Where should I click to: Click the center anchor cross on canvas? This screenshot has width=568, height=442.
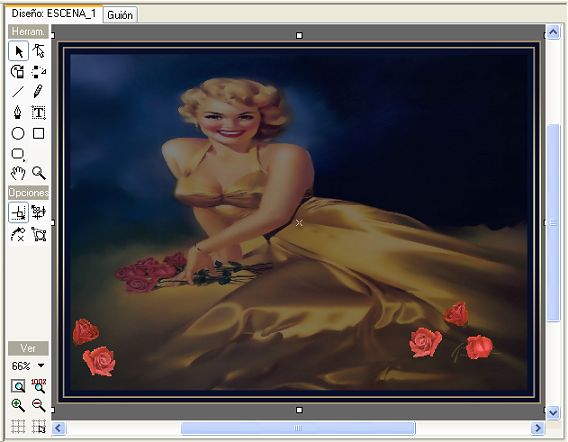299,223
